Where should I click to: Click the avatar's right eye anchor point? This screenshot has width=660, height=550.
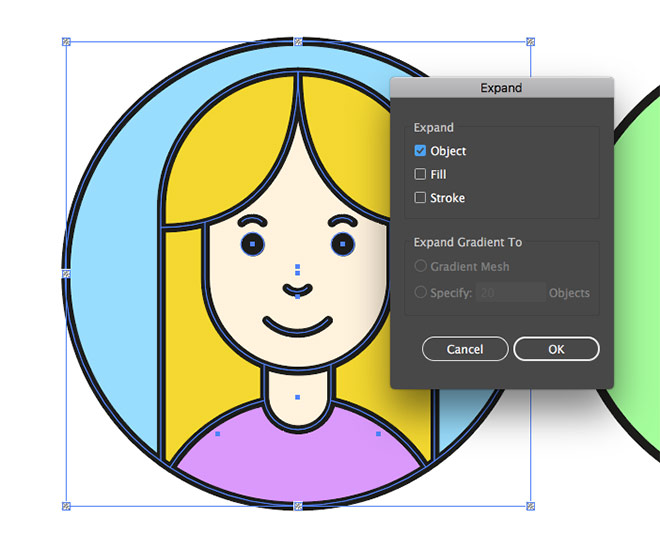[x=343, y=244]
